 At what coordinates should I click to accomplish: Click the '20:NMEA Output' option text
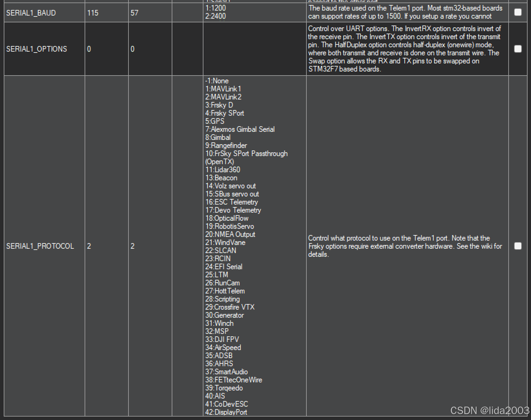[230, 234]
